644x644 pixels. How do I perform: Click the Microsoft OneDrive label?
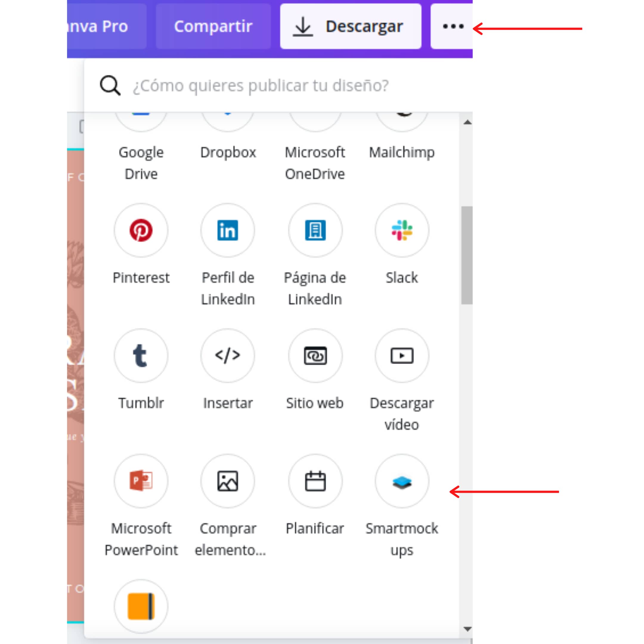point(315,163)
